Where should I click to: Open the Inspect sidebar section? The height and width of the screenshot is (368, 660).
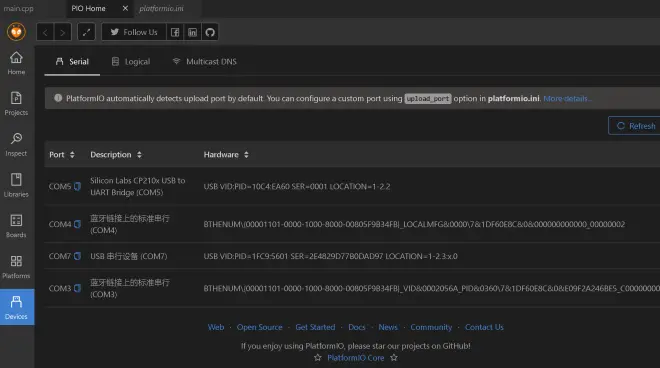(16, 144)
